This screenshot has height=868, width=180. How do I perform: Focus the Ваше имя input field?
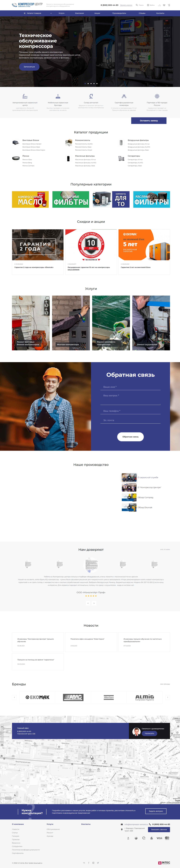pyautogui.click(x=131, y=387)
